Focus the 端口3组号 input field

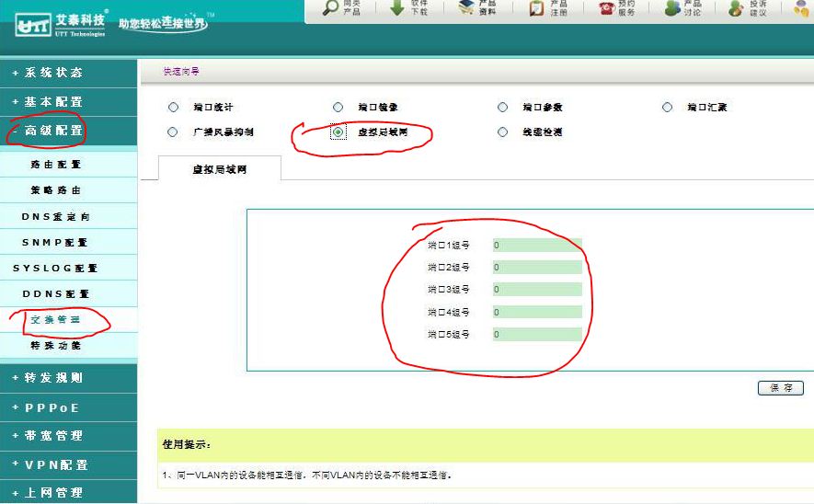[x=537, y=289]
